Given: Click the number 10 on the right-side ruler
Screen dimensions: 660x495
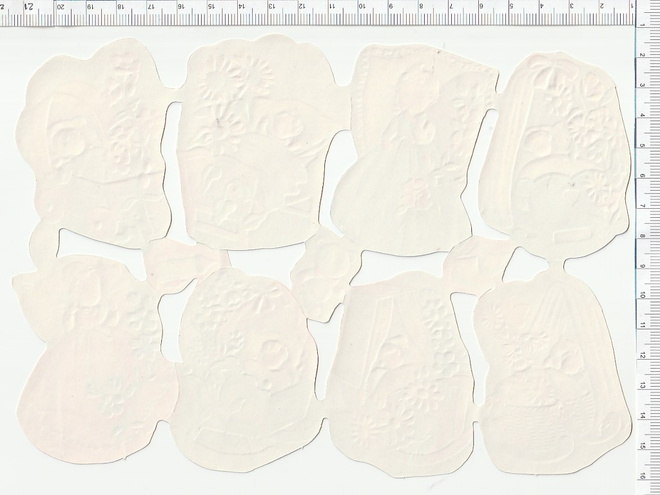Looking at the screenshot, I should [x=643, y=295].
